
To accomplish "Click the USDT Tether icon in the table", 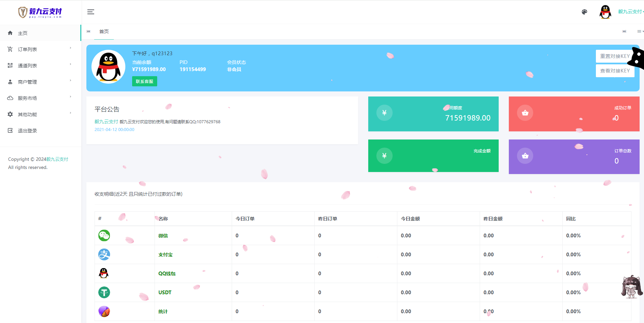I will 104,292.
